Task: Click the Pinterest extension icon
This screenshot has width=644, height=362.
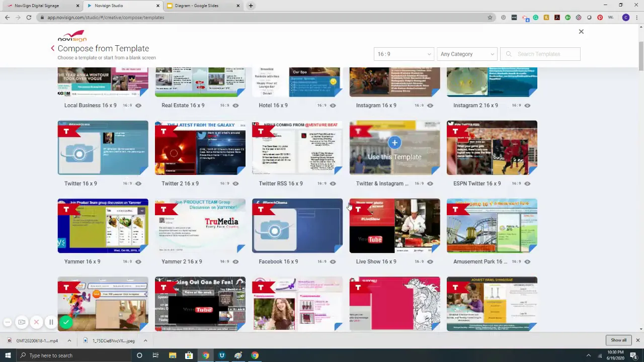Action: [x=600, y=18]
